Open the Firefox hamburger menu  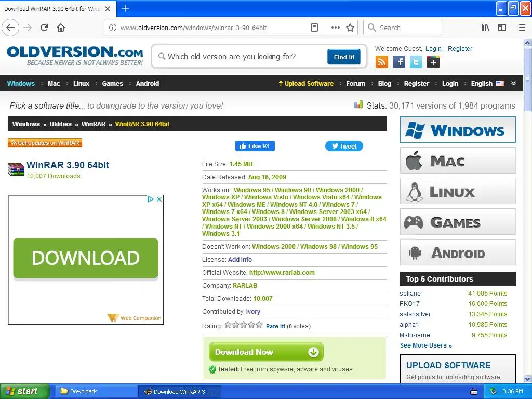tap(522, 28)
